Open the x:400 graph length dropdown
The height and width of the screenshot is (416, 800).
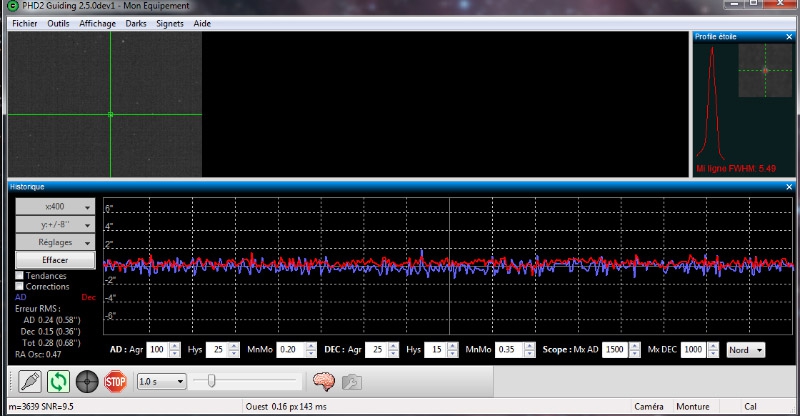[x=55, y=207]
